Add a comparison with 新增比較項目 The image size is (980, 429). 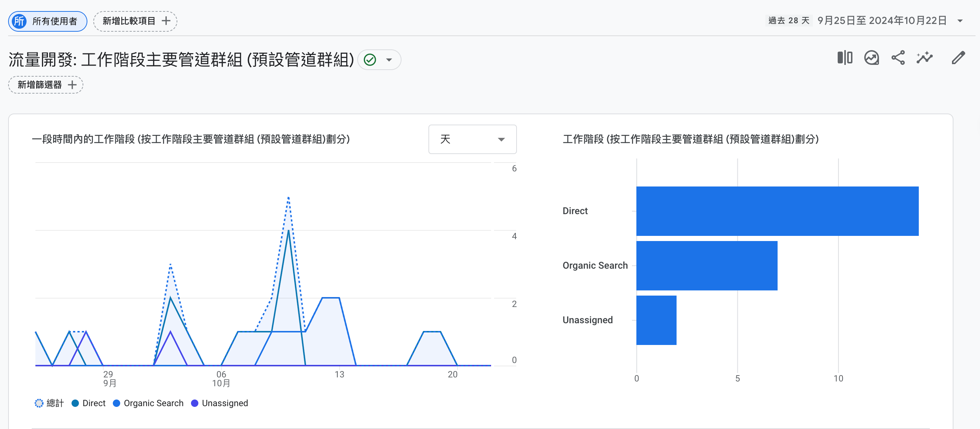click(135, 21)
